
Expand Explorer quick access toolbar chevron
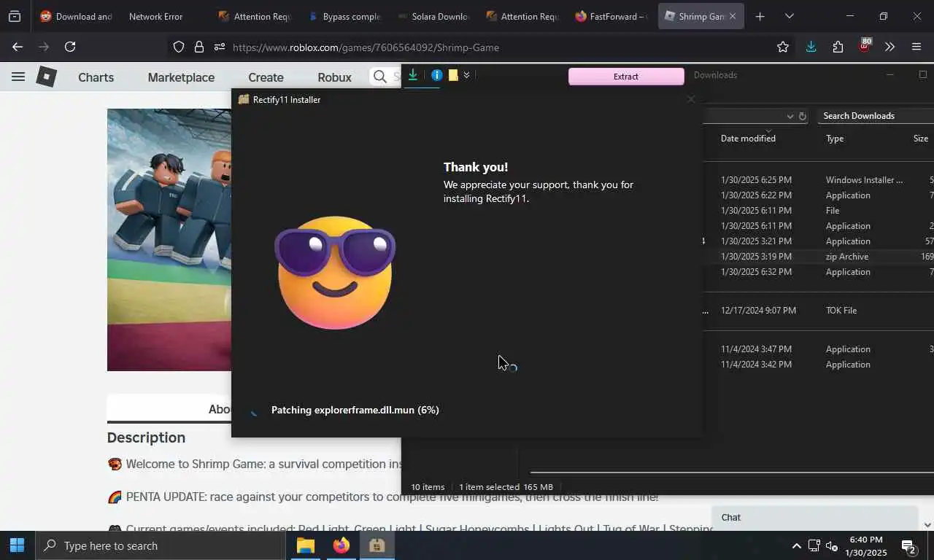coord(466,75)
